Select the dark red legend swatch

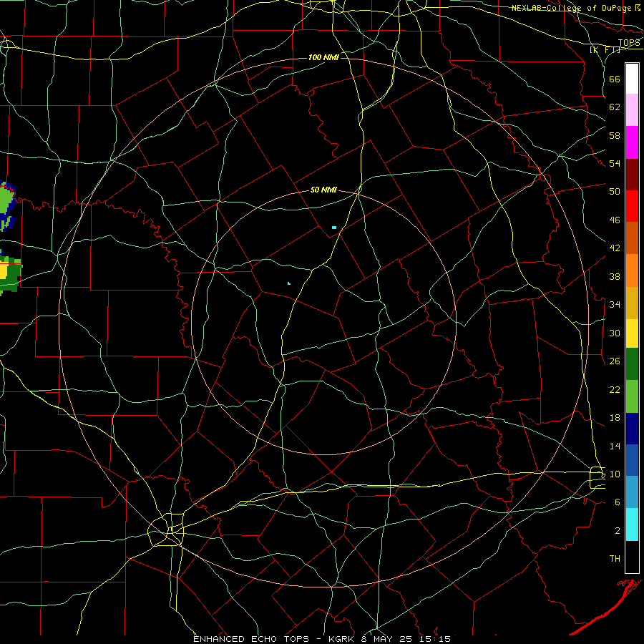[x=632, y=175]
